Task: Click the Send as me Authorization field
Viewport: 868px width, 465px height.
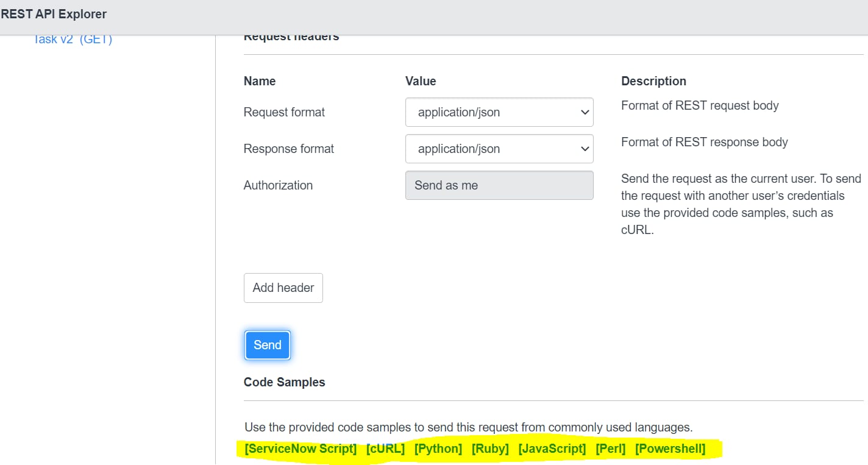Action: 499,185
